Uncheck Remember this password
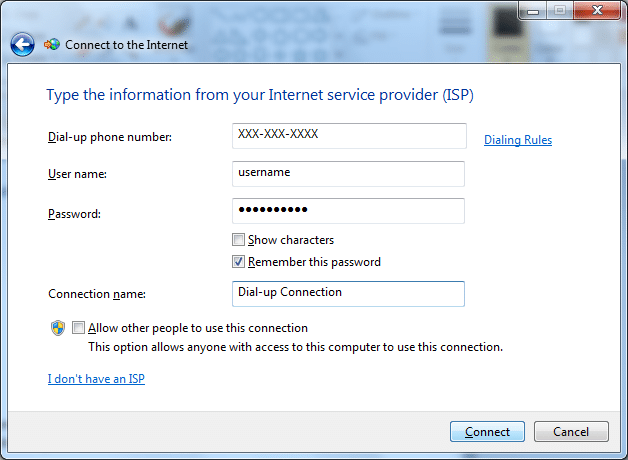The height and width of the screenshot is (460, 628). click(238, 262)
